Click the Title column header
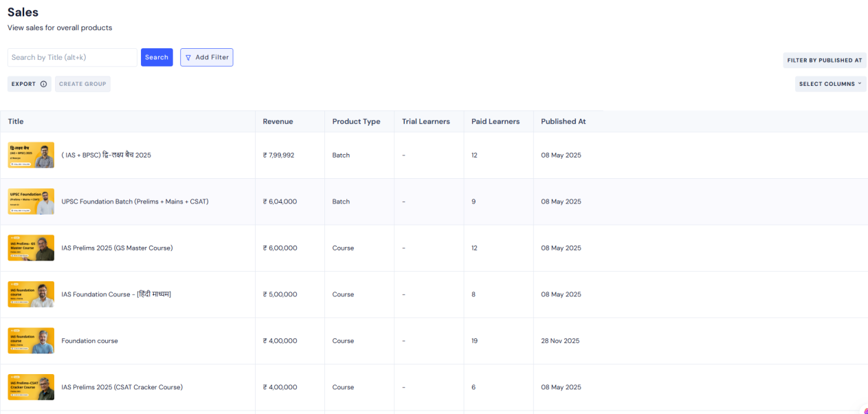Screen dimensions: 868x414 (16, 122)
